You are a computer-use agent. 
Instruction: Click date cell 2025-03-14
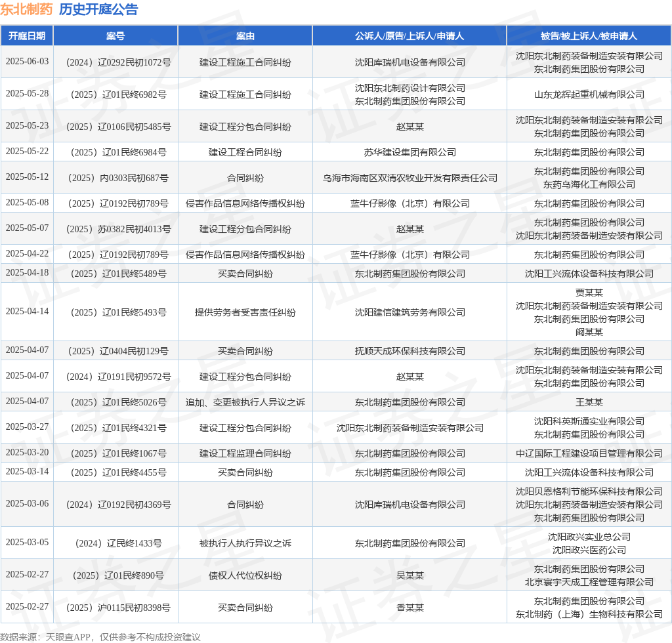click(x=27, y=471)
